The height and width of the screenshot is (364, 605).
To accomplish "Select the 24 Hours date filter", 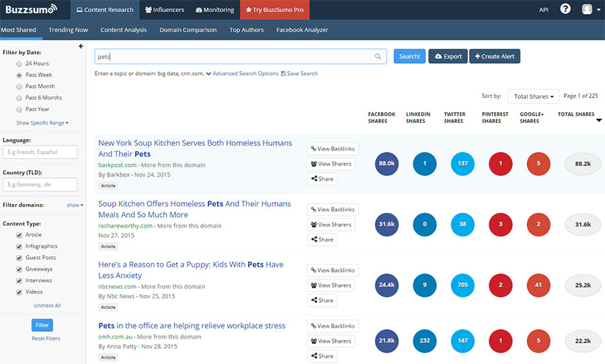I will [x=19, y=64].
